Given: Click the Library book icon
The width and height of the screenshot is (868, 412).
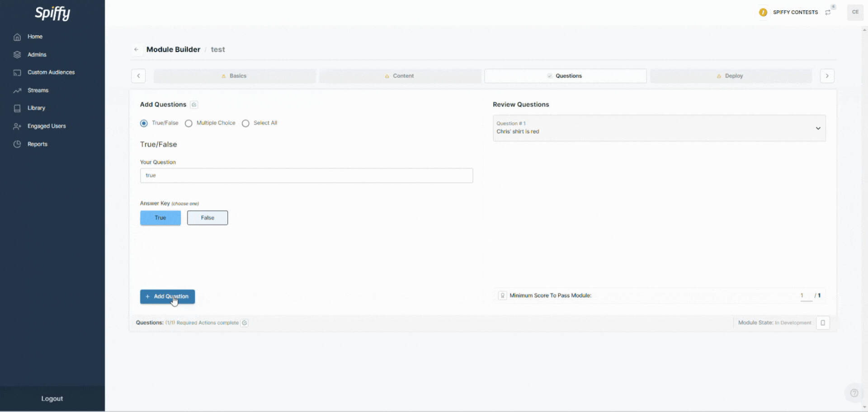Looking at the screenshot, I should tap(17, 108).
